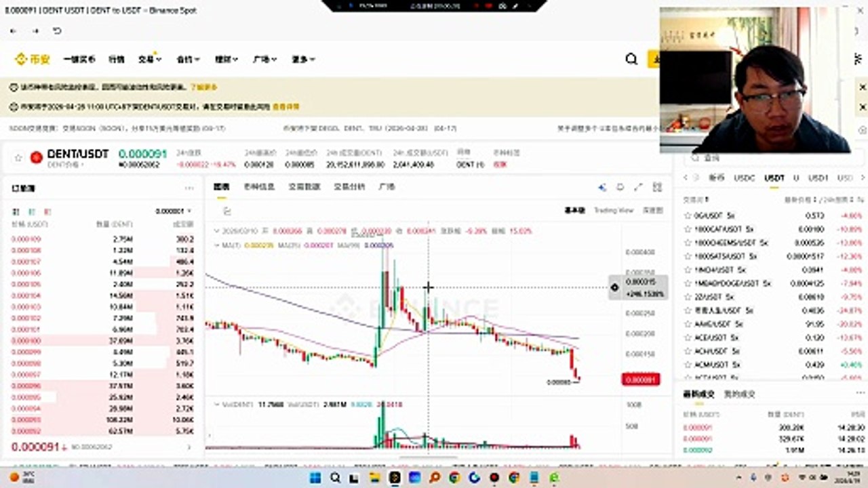Expand the 合约 navigation dropdown
This screenshot has width=868, height=488.
(x=188, y=60)
